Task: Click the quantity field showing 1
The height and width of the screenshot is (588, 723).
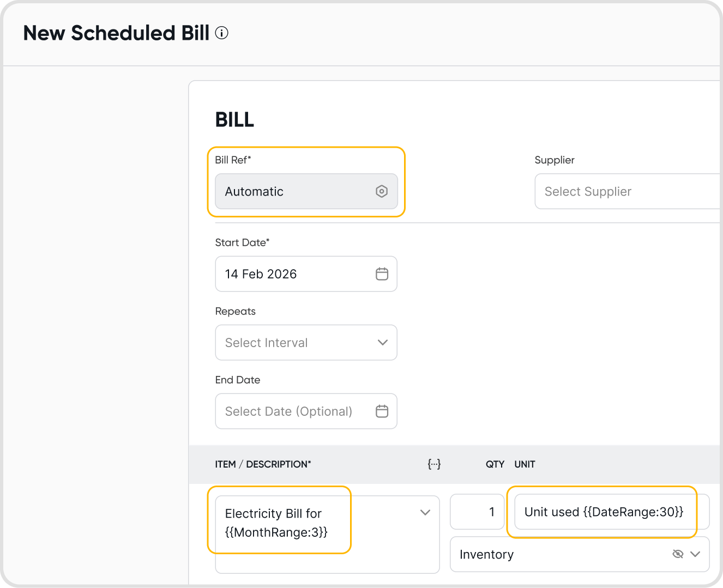Action: 477,512
